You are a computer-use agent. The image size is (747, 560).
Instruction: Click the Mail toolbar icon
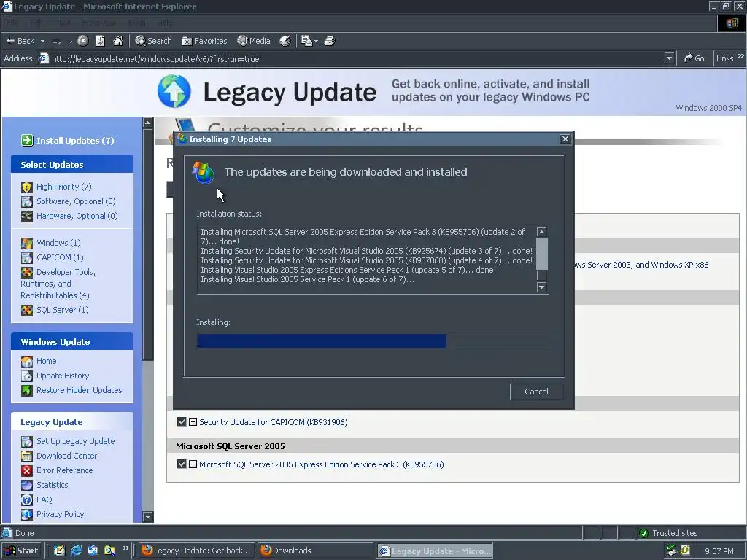[307, 41]
